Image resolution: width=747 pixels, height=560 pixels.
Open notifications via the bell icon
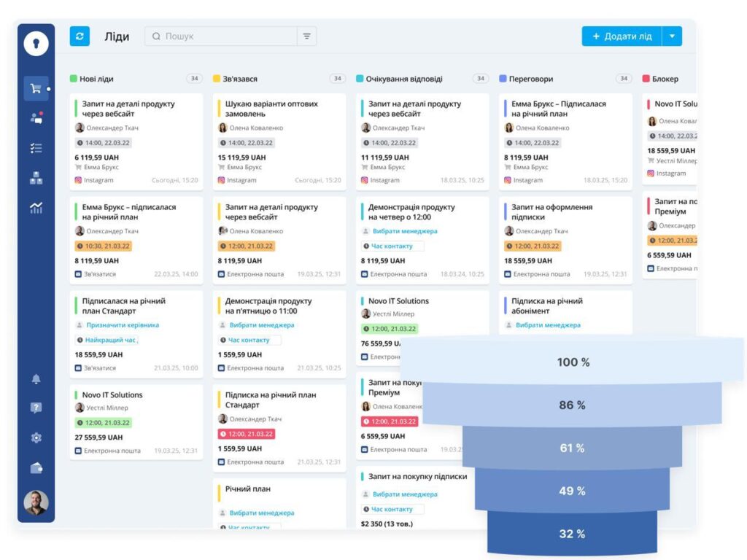(x=36, y=378)
